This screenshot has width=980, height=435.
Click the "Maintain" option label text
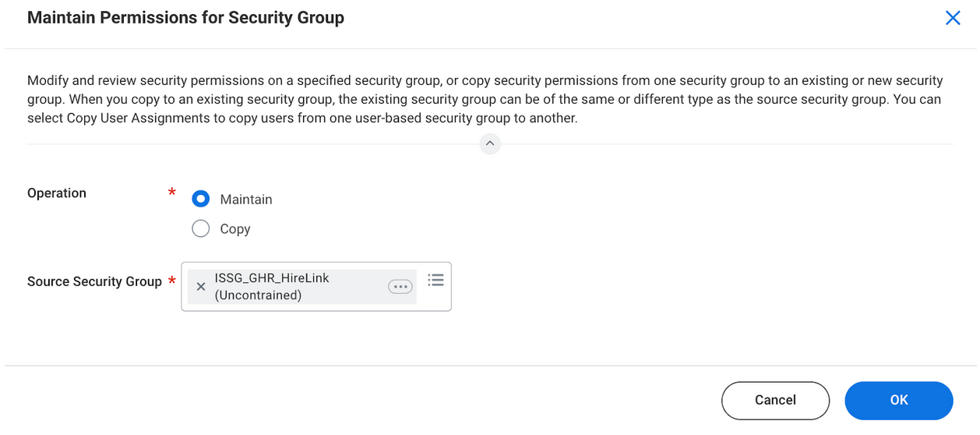(x=246, y=200)
